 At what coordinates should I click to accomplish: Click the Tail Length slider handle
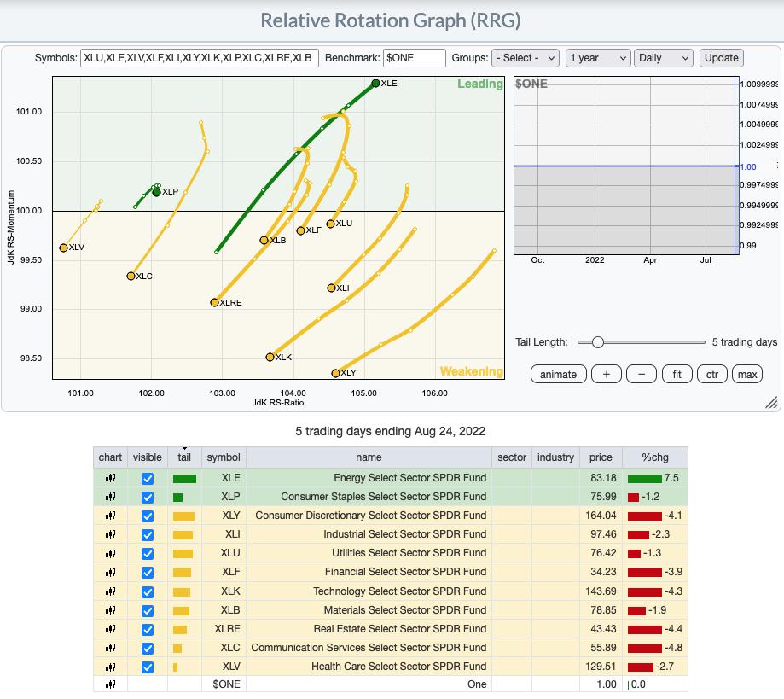(x=597, y=342)
